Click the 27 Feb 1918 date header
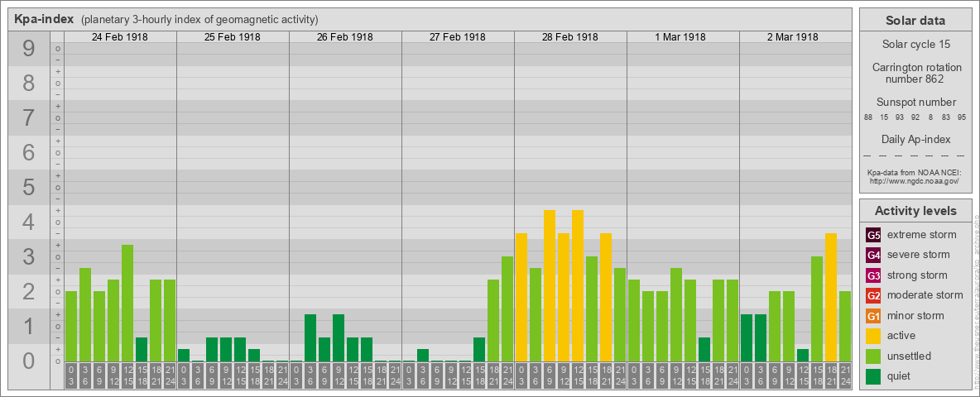The height and width of the screenshot is (397, 980). 458,37
